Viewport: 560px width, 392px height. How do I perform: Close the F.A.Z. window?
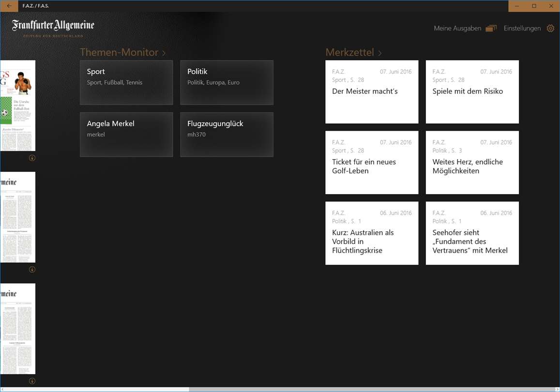551,6
